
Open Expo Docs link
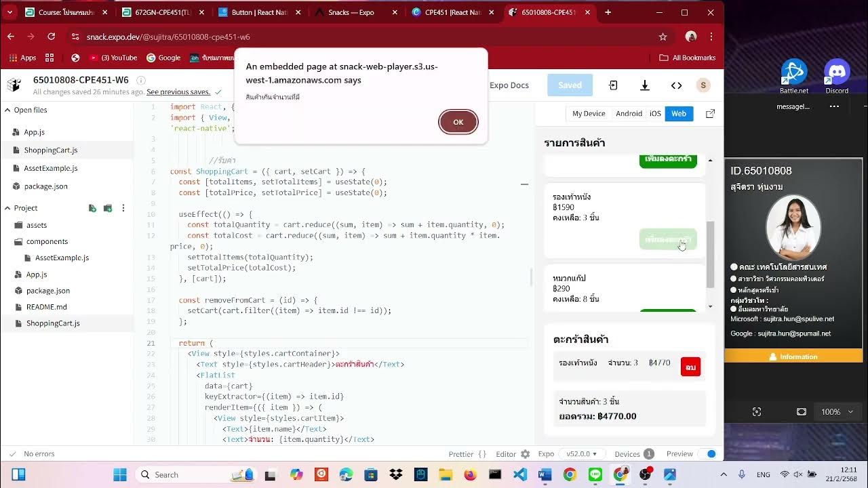point(509,85)
